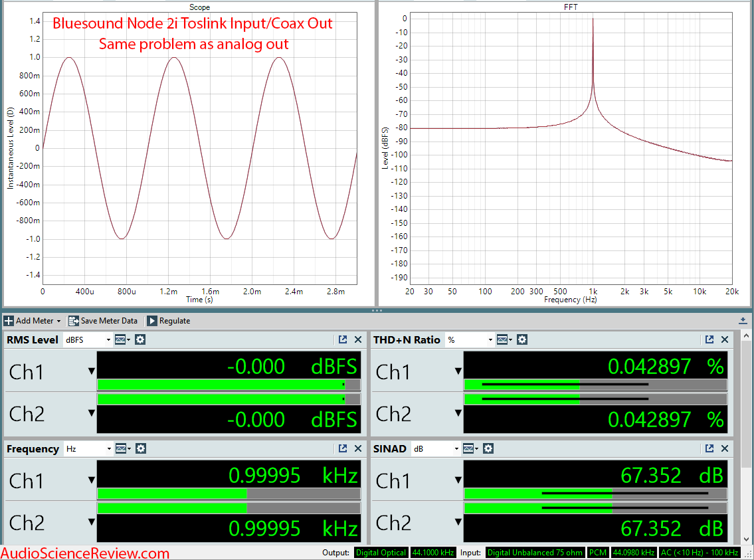The image size is (754, 560).
Task: Click the Regulate button
Action: pos(169,321)
